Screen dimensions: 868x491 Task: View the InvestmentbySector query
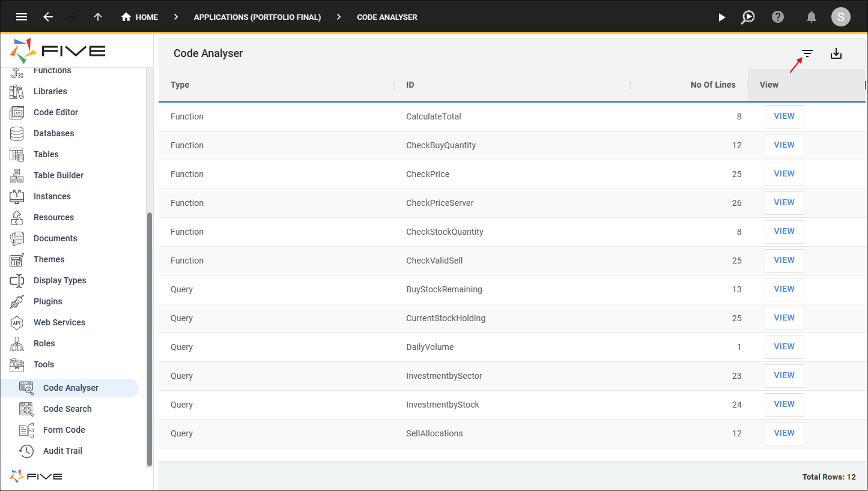(784, 376)
